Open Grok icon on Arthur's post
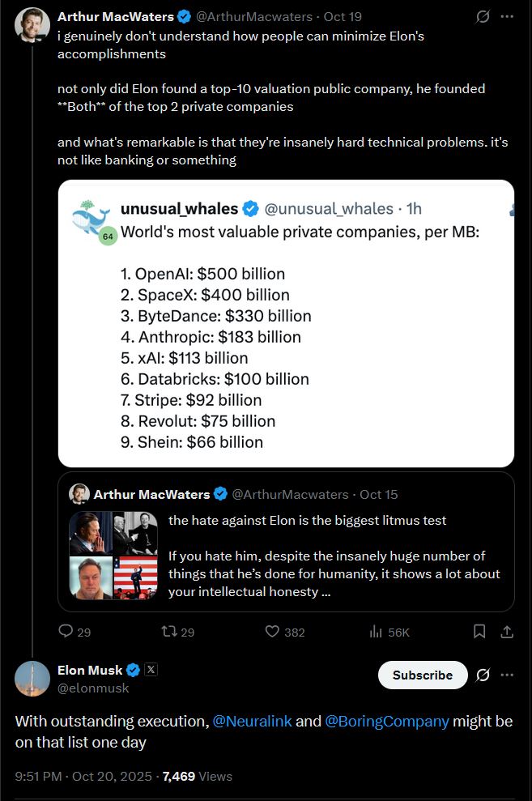532x801 pixels. click(483, 17)
